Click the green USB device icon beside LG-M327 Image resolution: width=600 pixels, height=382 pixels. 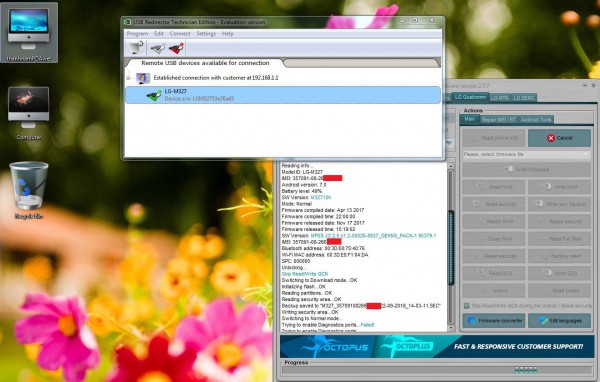point(154,95)
